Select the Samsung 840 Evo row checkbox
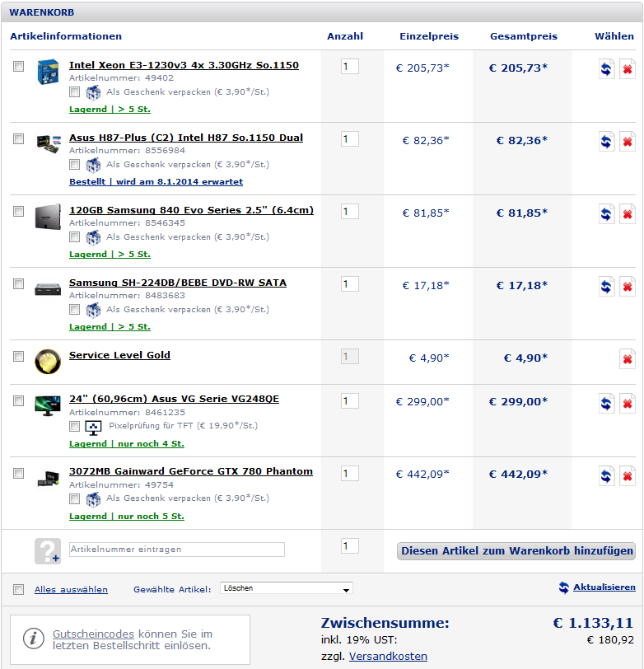Viewport: 644px width, 669px height. point(18,211)
